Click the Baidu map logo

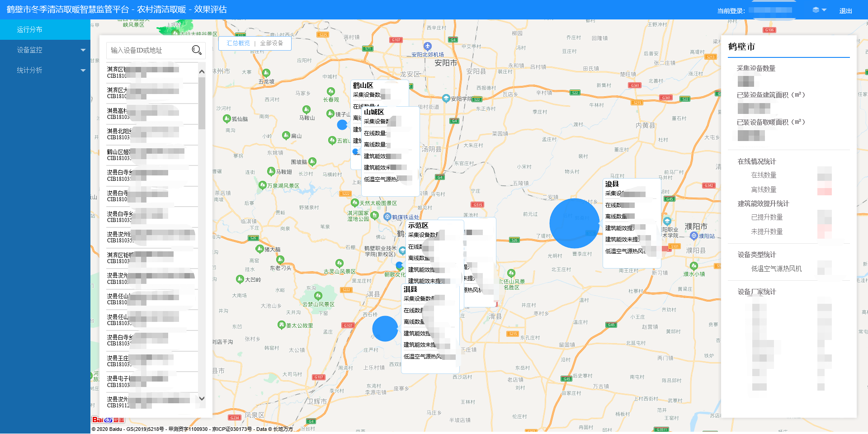[x=108, y=420]
